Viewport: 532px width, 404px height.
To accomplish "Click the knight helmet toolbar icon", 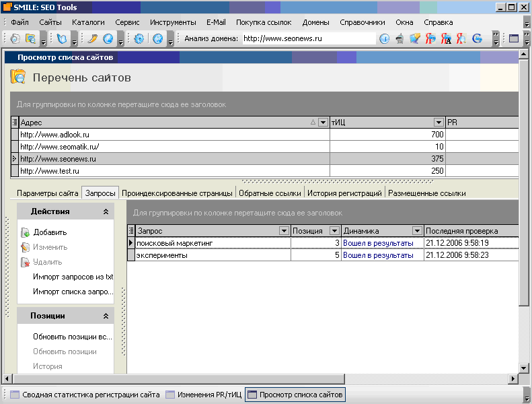I will 400,38.
